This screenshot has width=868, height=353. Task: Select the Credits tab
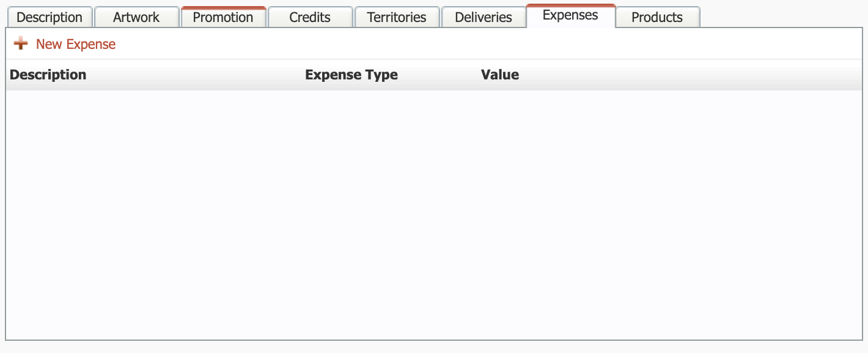pyautogui.click(x=310, y=17)
